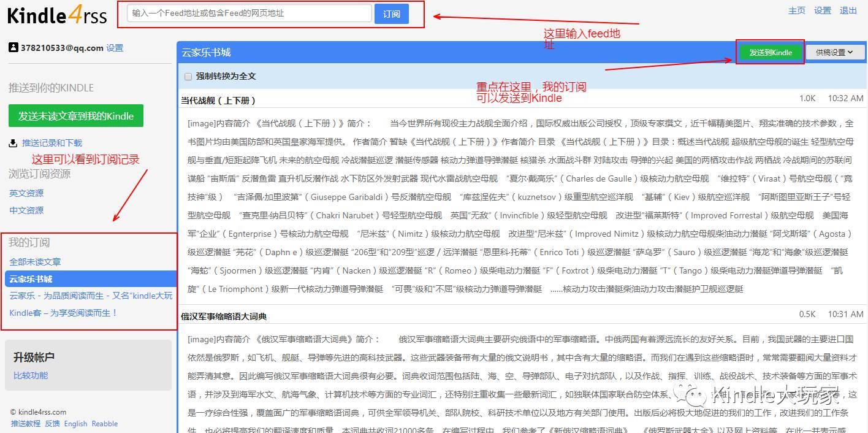Click the 云家乐书城 feed header title
Viewport: 868px width, 433px height.
(x=206, y=53)
